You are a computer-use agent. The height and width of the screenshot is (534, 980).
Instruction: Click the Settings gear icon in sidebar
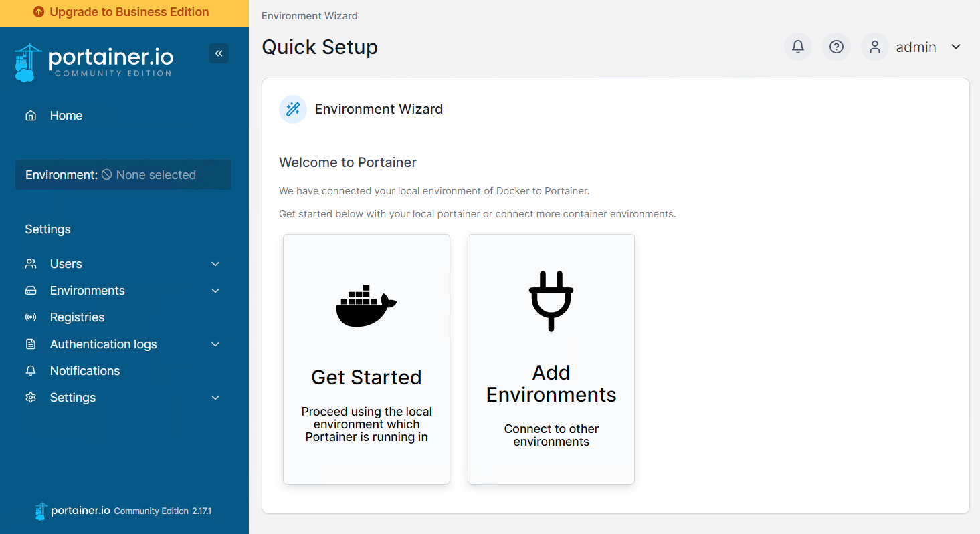point(31,398)
